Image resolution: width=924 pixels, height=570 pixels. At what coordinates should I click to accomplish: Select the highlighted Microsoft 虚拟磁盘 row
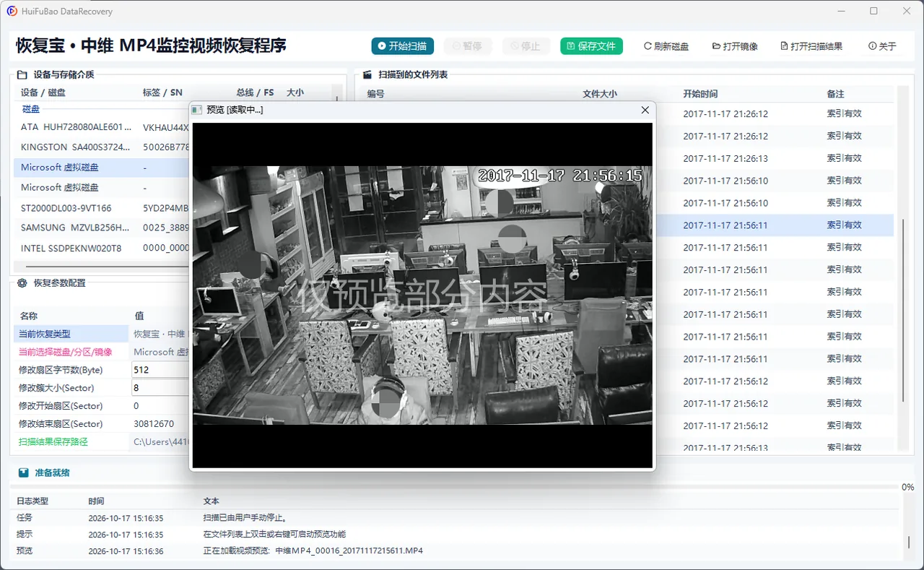(x=101, y=168)
